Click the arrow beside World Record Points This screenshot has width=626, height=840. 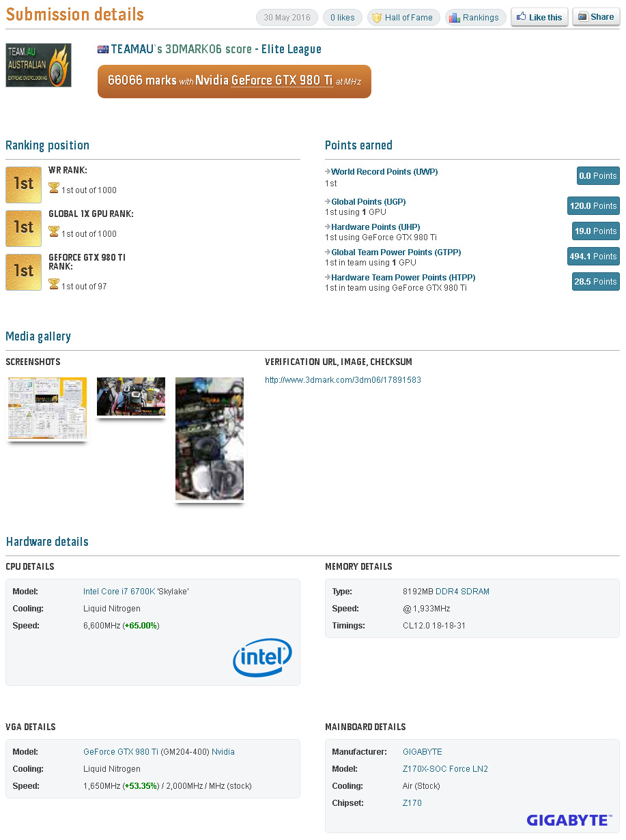pos(328,172)
